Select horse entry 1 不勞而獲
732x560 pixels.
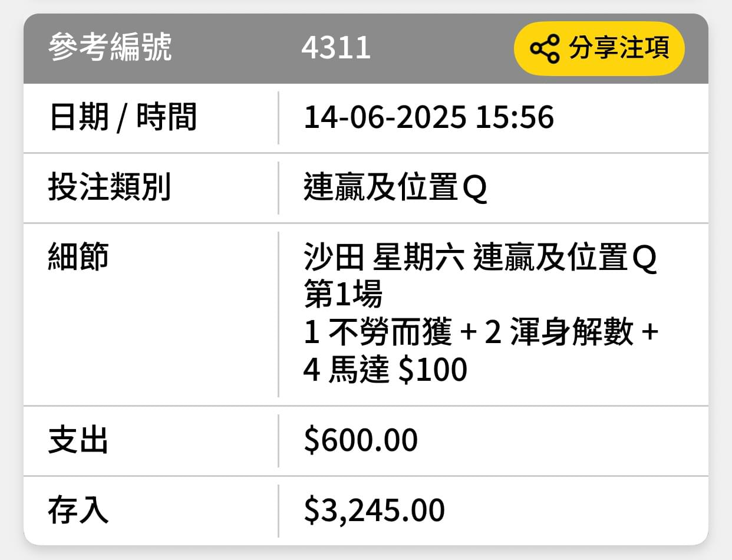coord(378,332)
